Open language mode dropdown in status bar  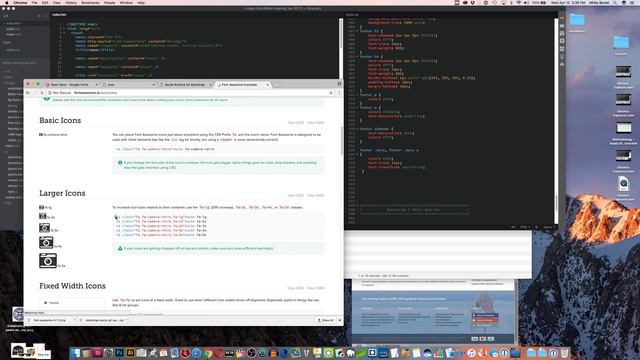[x=525, y=227]
